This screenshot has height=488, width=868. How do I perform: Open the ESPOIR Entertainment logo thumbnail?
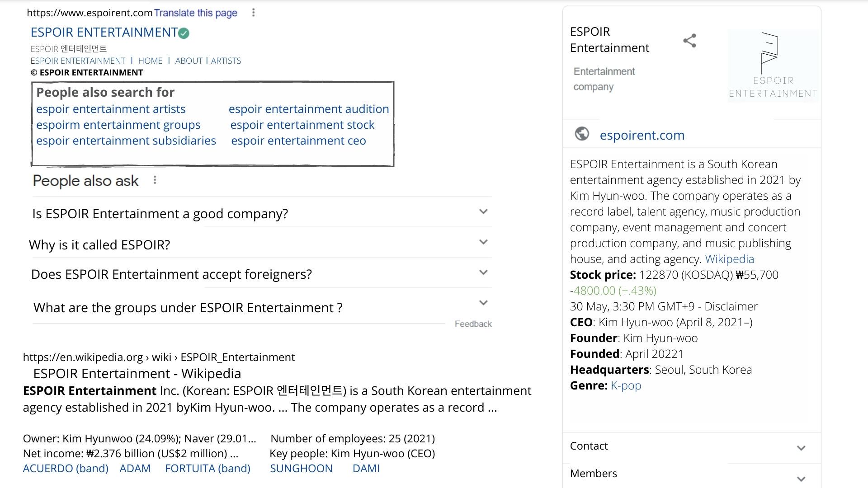point(773,66)
